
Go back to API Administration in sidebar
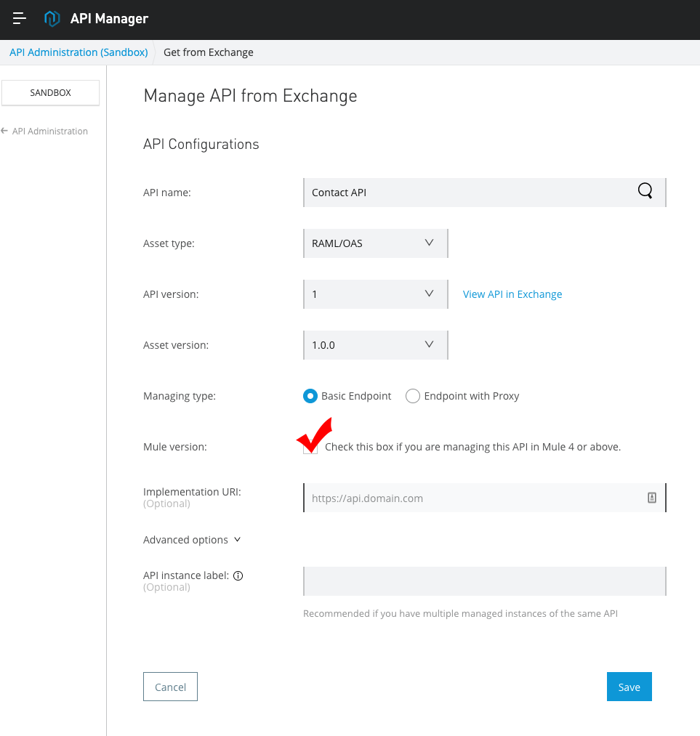49,131
